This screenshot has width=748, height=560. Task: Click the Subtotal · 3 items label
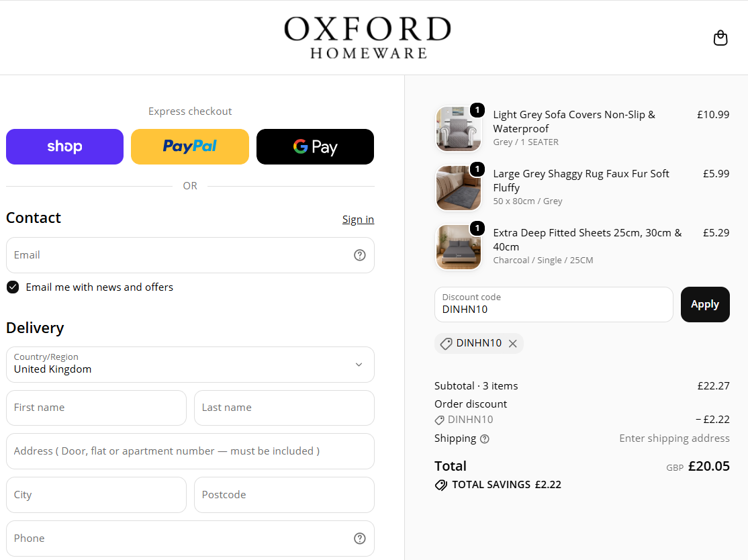(x=476, y=386)
